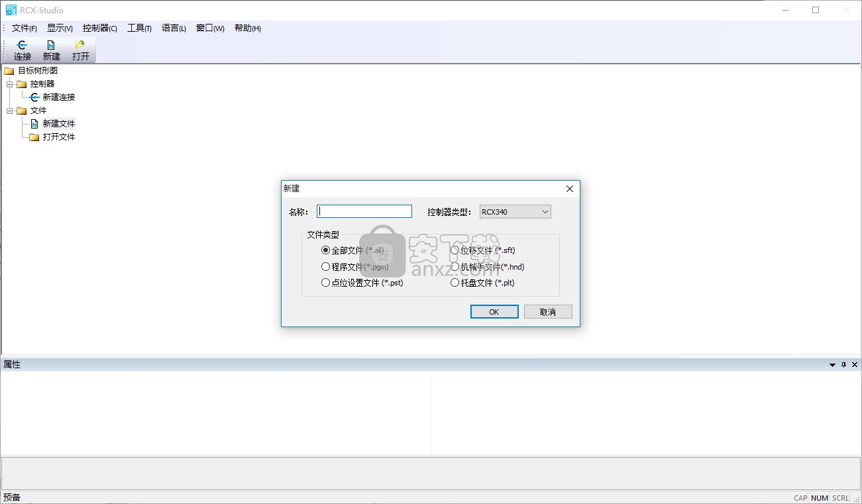
Task: Select 机械手文件 (*.hnd) radio button
Action: 455,267
